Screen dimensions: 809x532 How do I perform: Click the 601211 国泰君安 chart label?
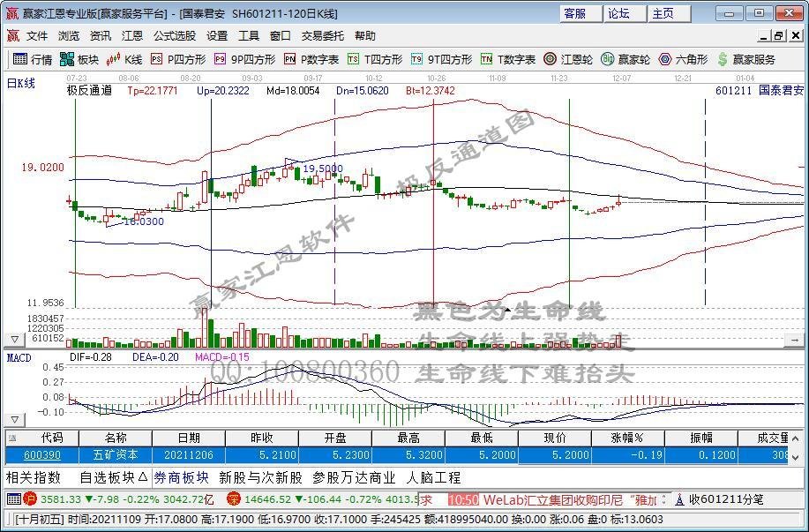click(x=759, y=90)
